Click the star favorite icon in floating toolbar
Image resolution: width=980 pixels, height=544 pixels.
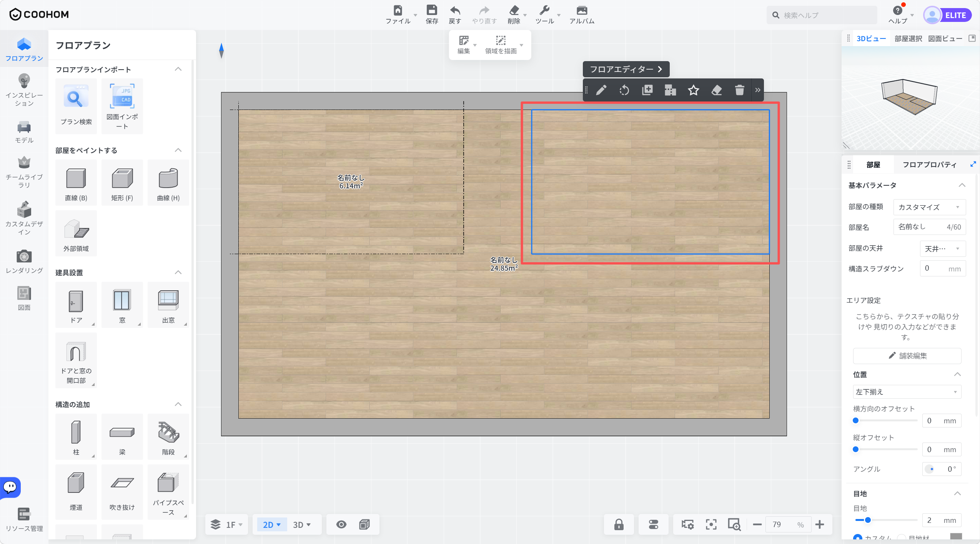pos(694,90)
